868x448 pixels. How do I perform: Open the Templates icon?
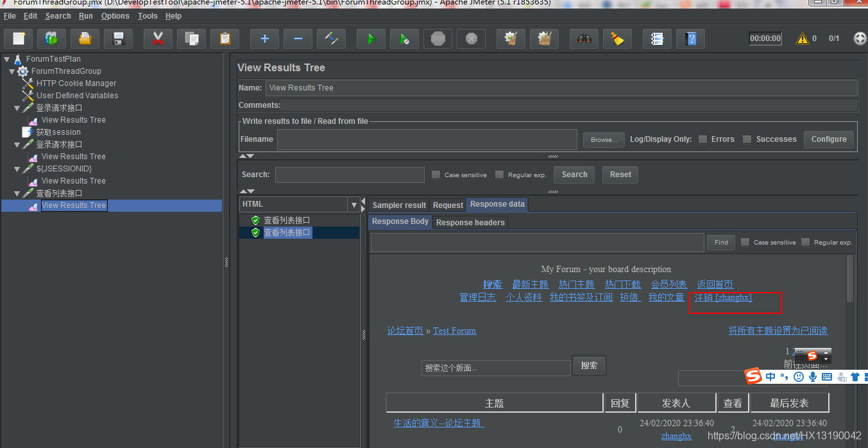pyautogui.click(x=51, y=39)
